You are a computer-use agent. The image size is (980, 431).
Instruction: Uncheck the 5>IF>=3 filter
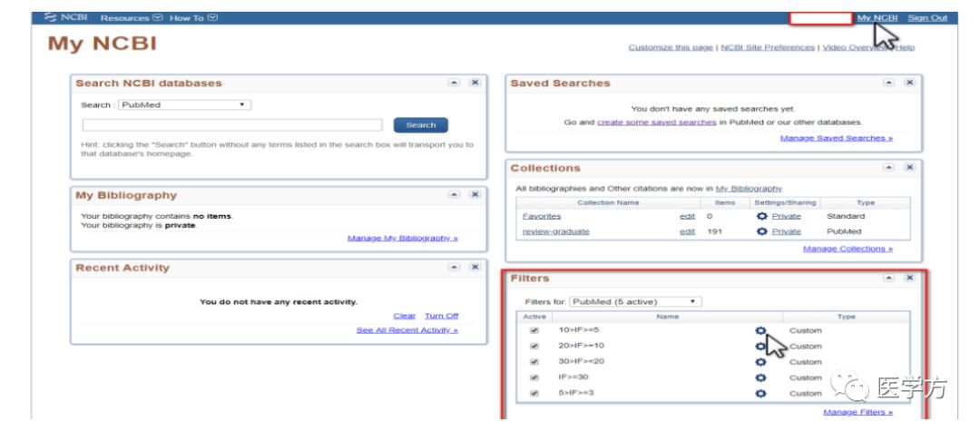pos(534,394)
